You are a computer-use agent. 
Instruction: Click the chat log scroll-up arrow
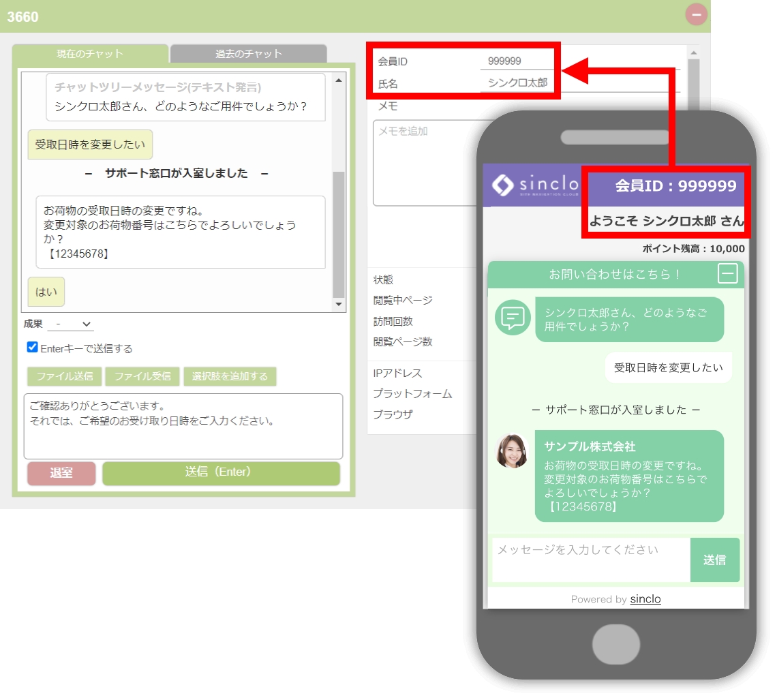(339, 80)
